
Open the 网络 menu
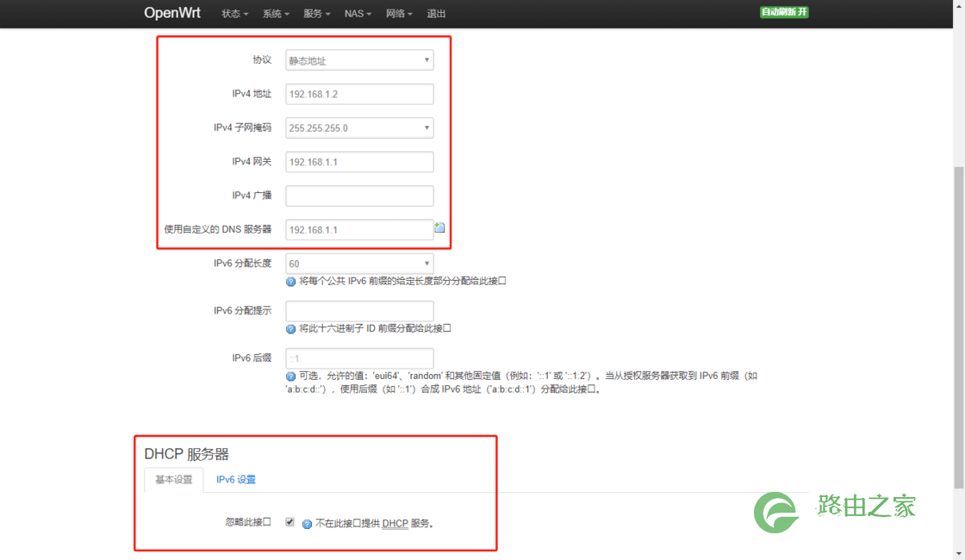point(399,14)
